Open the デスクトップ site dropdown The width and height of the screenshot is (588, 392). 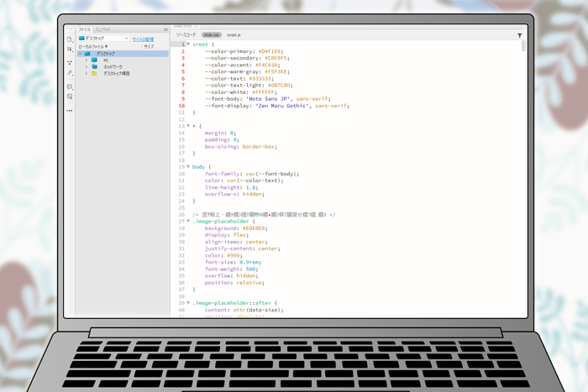click(103, 39)
